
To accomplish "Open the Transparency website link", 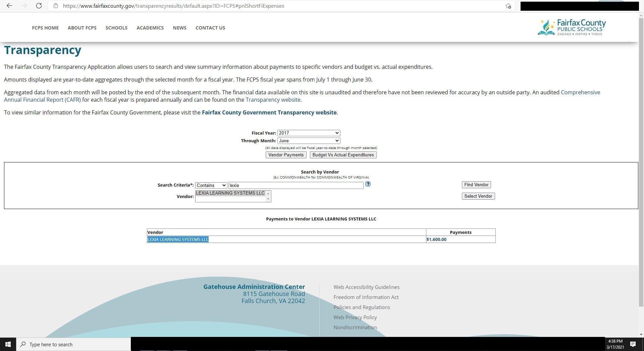I will (273, 100).
